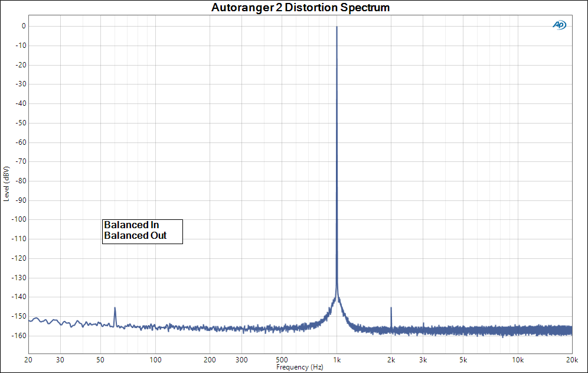Click the 200 frequency axis tick label
Image resolution: width=588 pixels, height=373 pixels.
pos(210,360)
